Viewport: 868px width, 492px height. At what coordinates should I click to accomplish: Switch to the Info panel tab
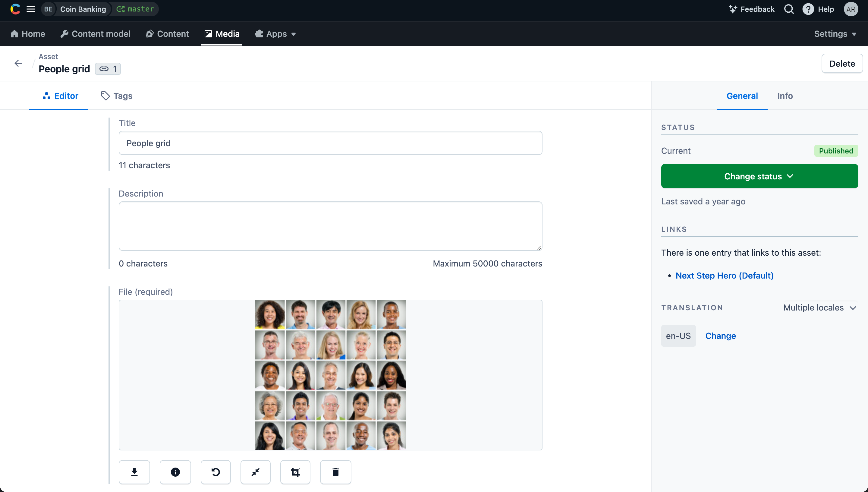point(785,96)
